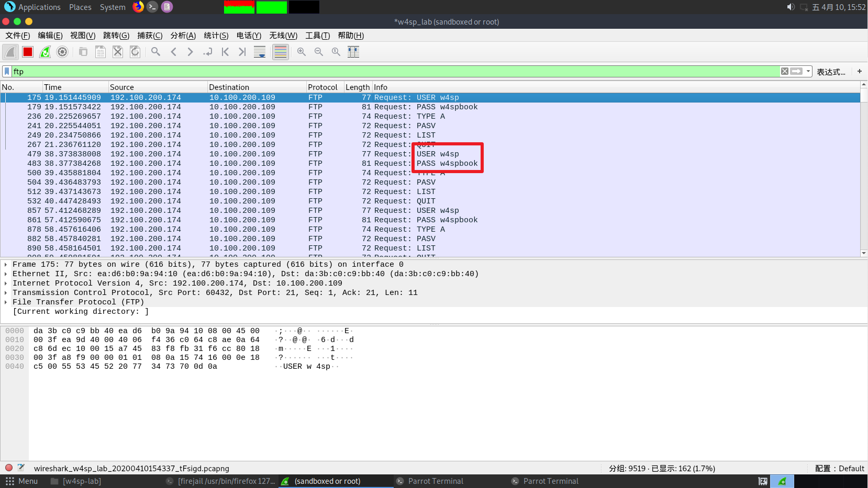
Task: Select packet 179 PASS w4spbook
Action: (430, 107)
